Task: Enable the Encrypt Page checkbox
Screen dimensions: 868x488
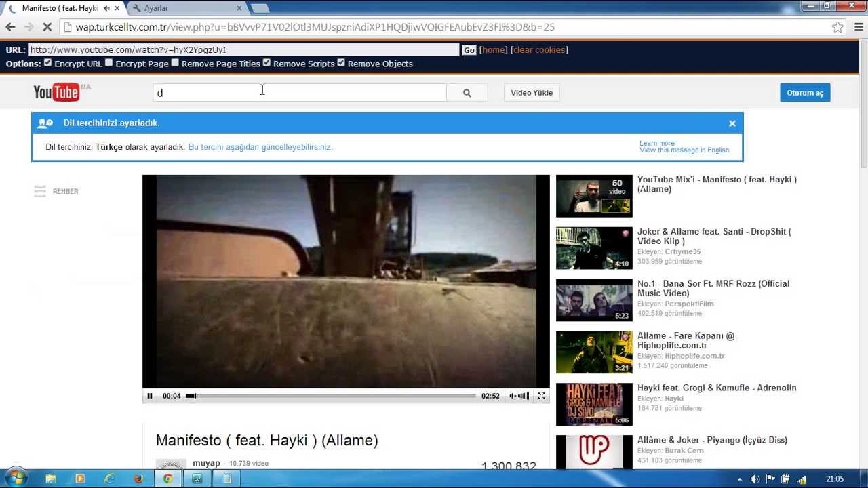Action: tap(108, 62)
